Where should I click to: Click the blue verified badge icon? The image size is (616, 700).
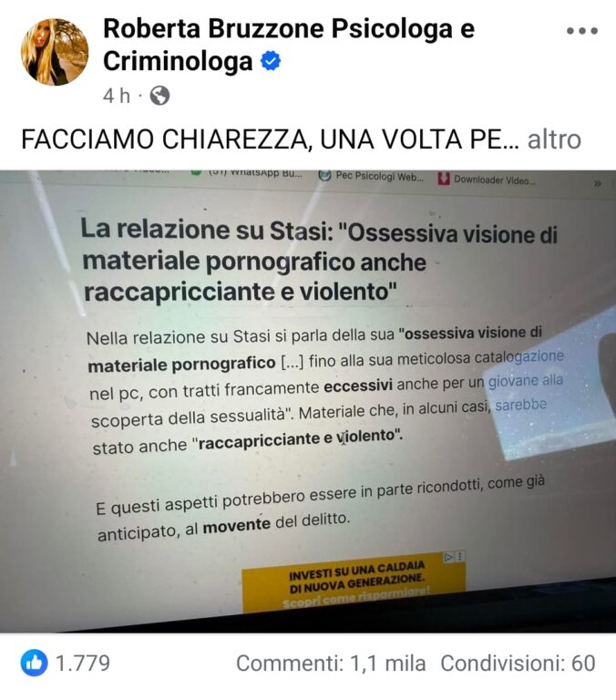271,61
